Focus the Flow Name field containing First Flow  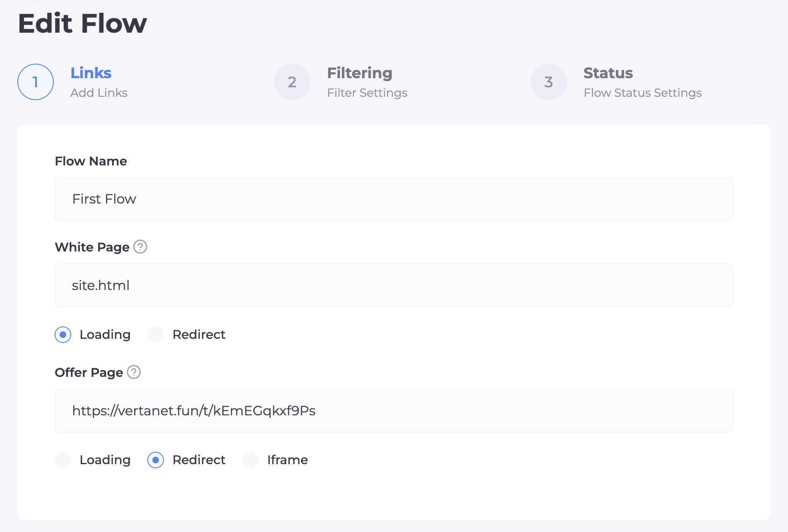[x=394, y=199]
